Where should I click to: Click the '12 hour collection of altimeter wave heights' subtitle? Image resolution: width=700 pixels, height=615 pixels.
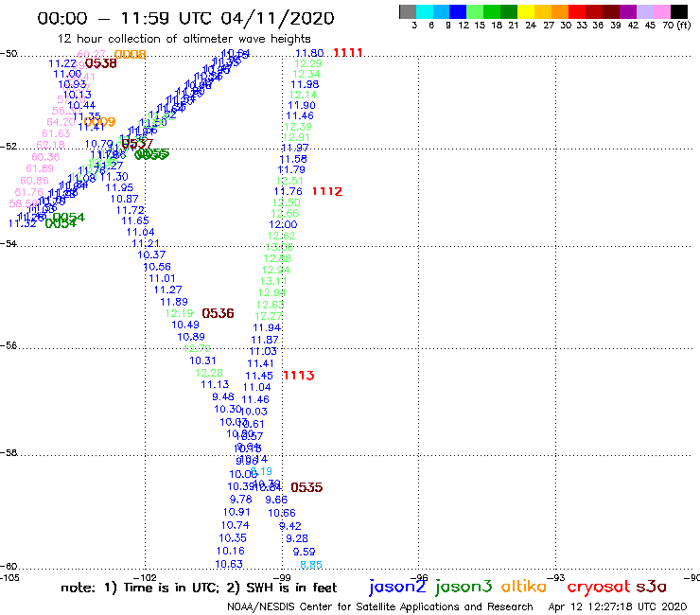pos(184,39)
